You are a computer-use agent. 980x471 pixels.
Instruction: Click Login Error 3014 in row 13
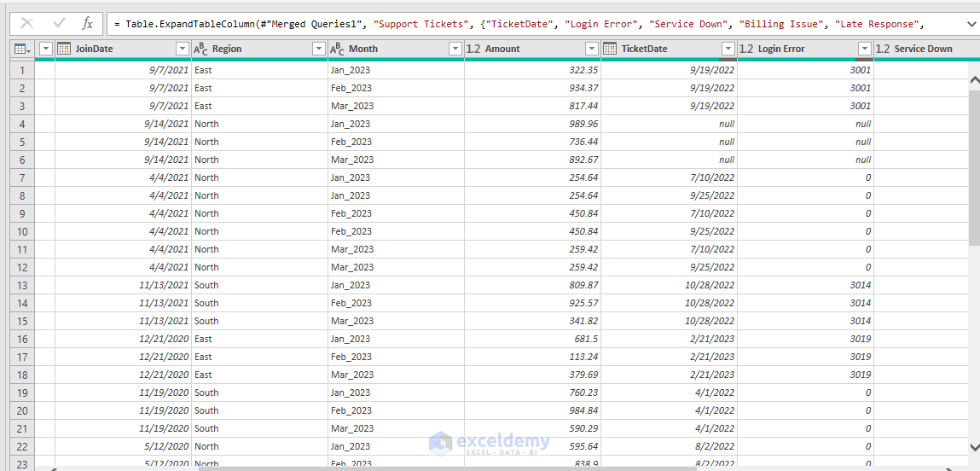[x=806, y=285]
